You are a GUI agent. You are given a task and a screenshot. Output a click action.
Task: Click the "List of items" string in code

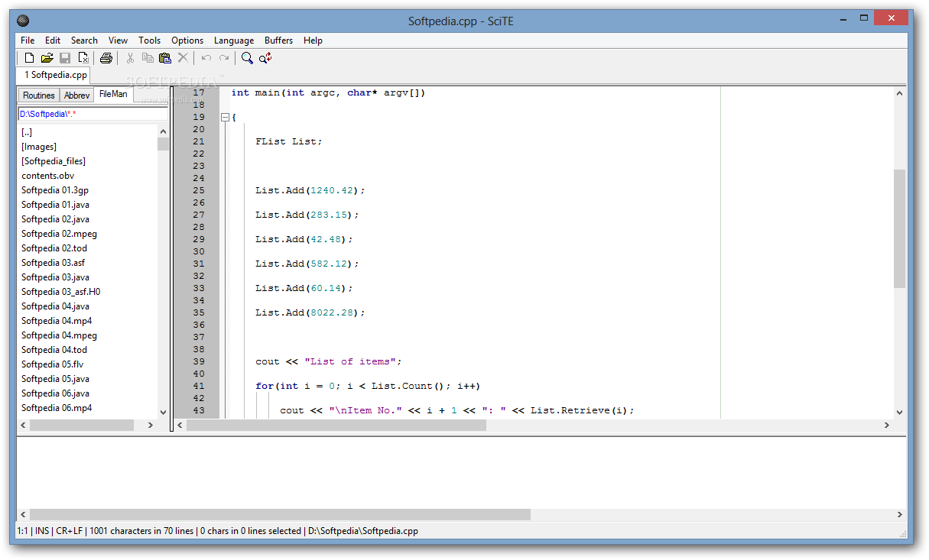(350, 361)
